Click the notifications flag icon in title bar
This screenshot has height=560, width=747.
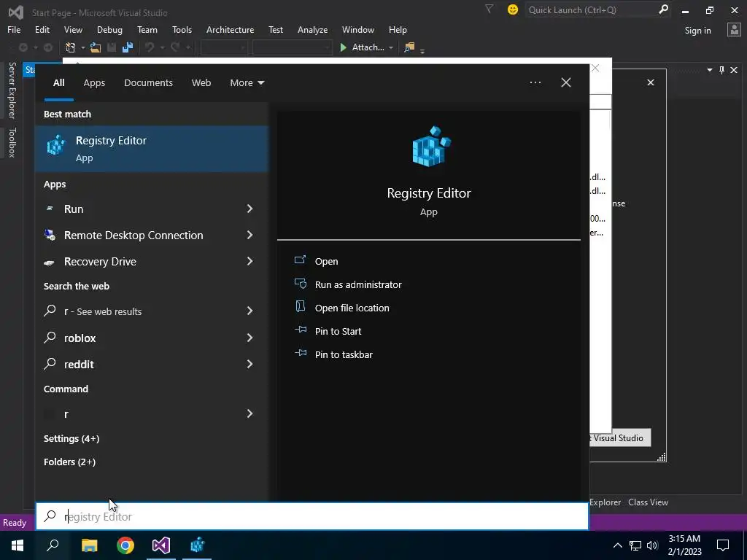(489, 9)
